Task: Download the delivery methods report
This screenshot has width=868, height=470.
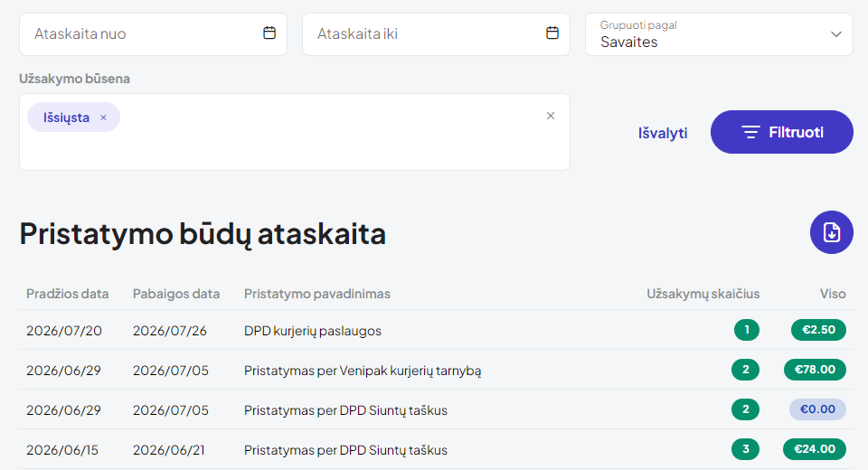Action: (x=832, y=232)
